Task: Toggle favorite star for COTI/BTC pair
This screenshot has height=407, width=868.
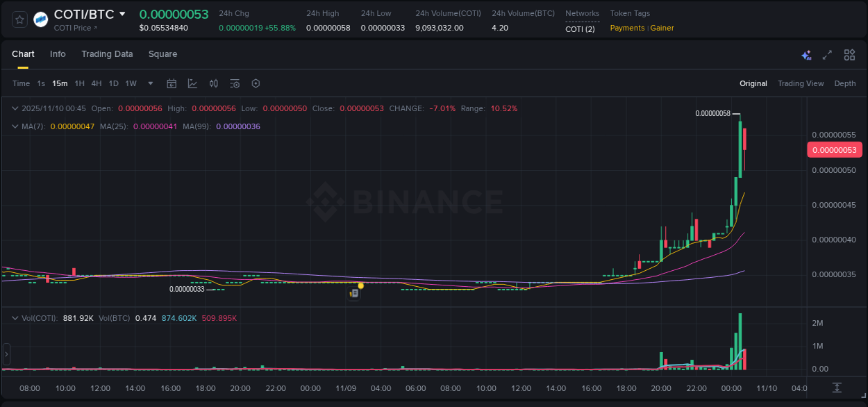Action: 19,19
